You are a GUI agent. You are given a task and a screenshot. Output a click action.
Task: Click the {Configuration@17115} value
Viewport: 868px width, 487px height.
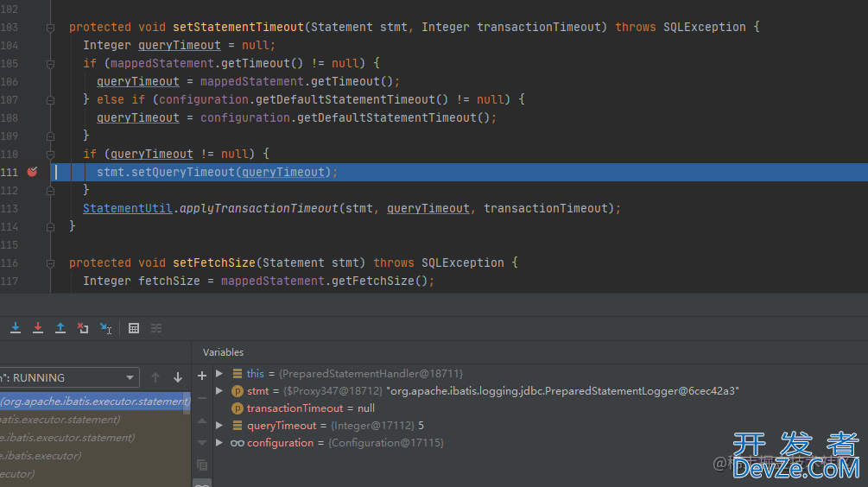click(386, 443)
